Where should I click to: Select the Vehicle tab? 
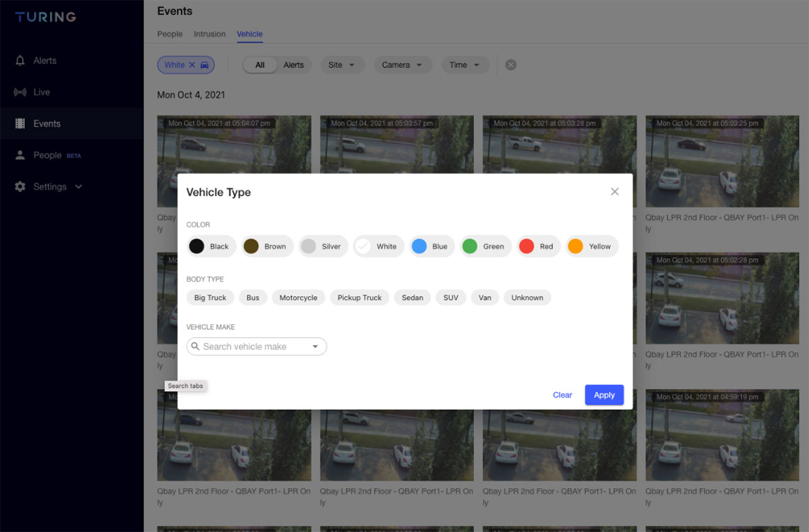(x=249, y=34)
